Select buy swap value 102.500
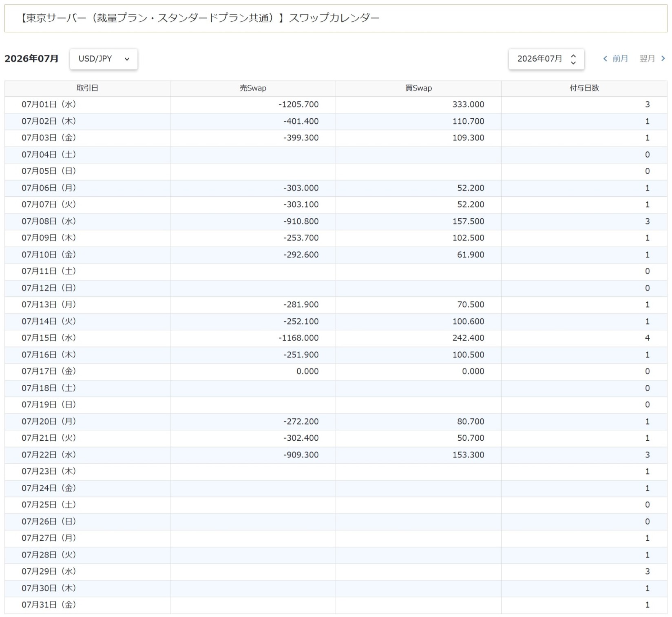 468,238
